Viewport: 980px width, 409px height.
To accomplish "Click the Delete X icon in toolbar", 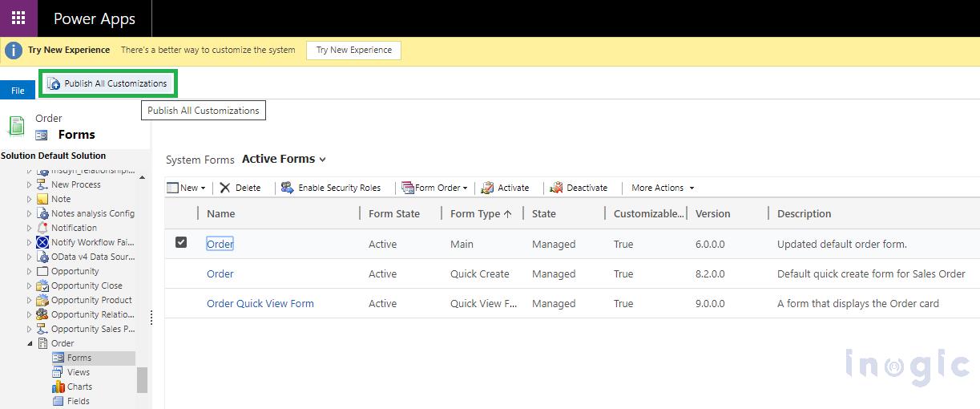I will (x=225, y=188).
